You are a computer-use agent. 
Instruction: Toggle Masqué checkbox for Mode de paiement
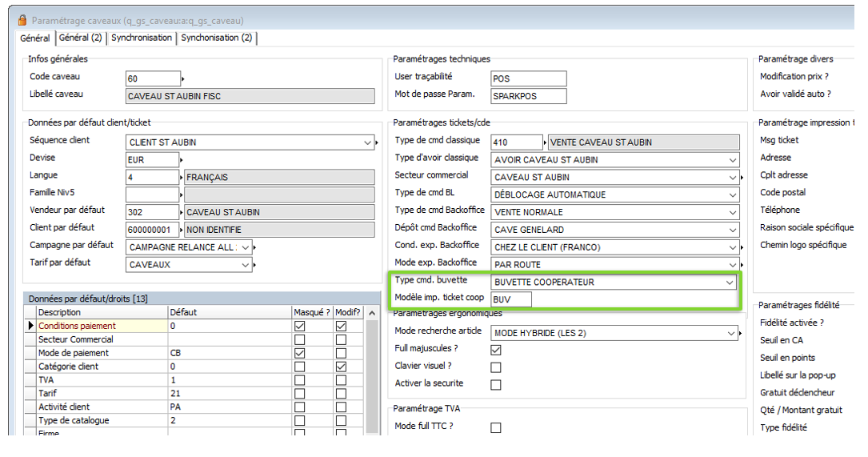pos(299,353)
